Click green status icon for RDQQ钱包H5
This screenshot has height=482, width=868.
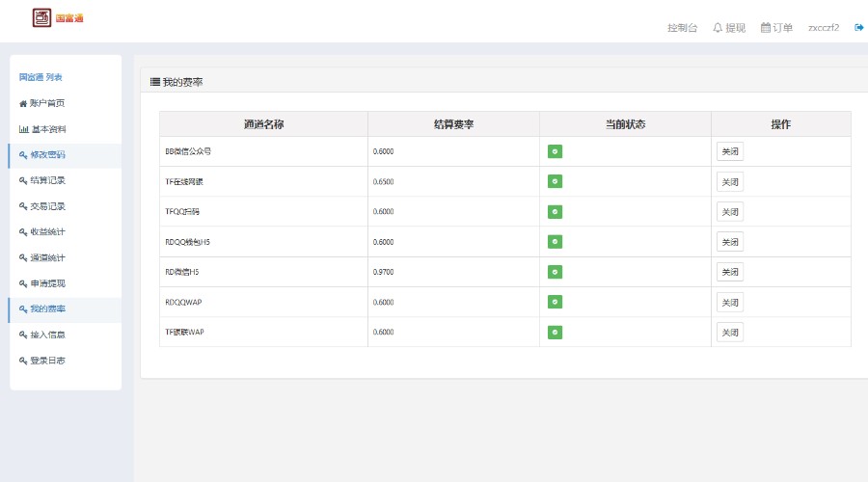[555, 242]
